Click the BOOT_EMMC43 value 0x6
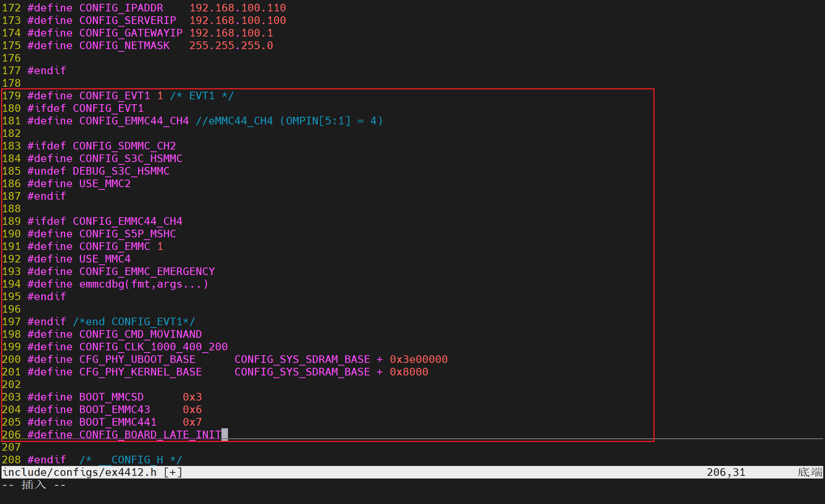Image resolution: width=825 pixels, height=504 pixels. (x=192, y=410)
